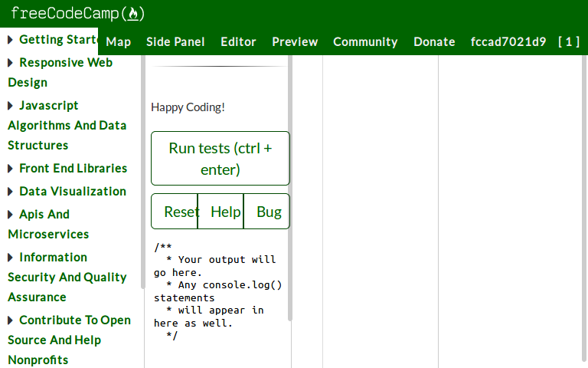Click the Reset button
This screenshot has width=588, height=368.
pyautogui.click(x=175, y=211)
